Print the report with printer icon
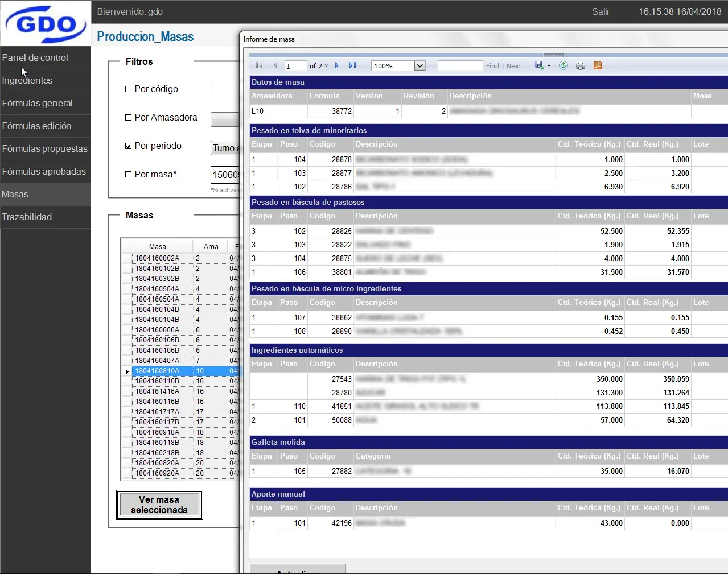The width and height of the screenshot is (728, 574). [x=581, y=65]
